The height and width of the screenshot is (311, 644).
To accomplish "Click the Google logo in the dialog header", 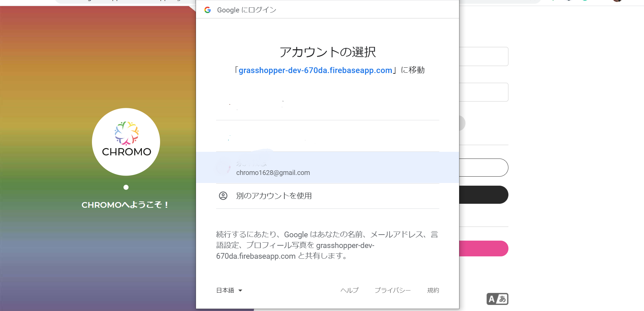I will 208,10.
